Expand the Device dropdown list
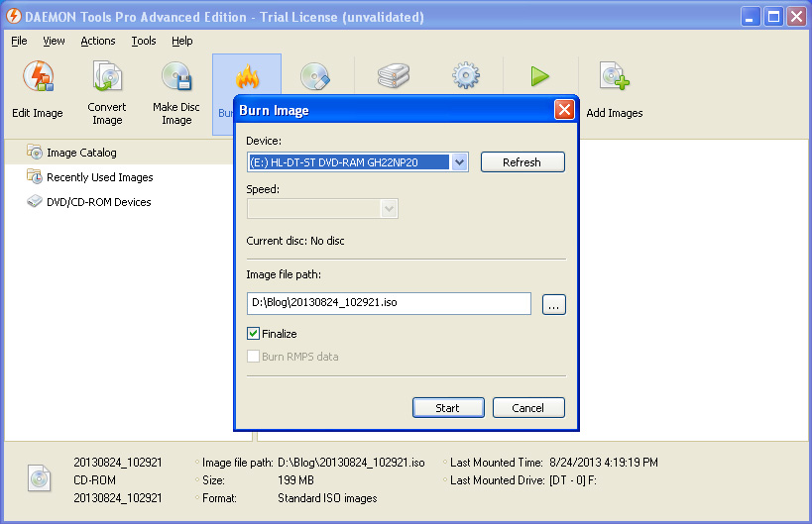 pyautogui.click(x=459, y=162)
